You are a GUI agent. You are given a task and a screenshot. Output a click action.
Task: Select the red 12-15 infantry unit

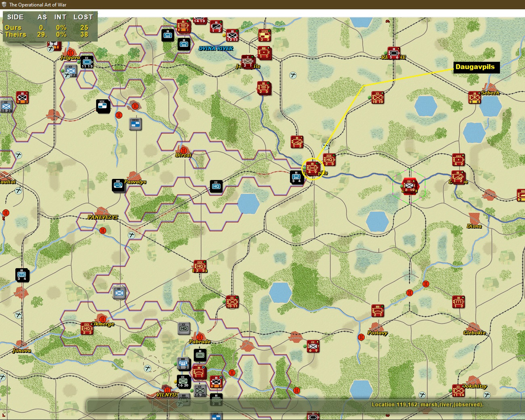pyautogui.click(x=232, y=35)
